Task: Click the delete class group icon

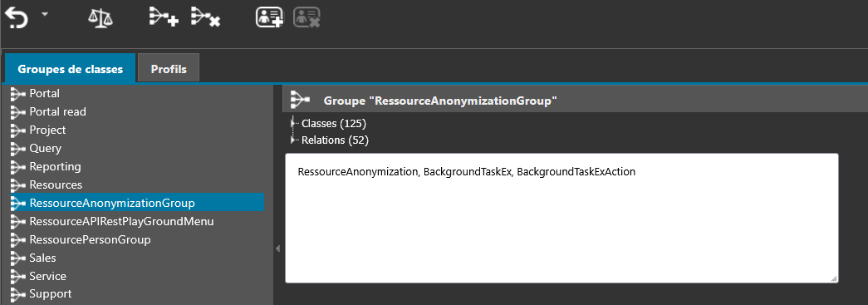Action: click(x=205, y=17)
